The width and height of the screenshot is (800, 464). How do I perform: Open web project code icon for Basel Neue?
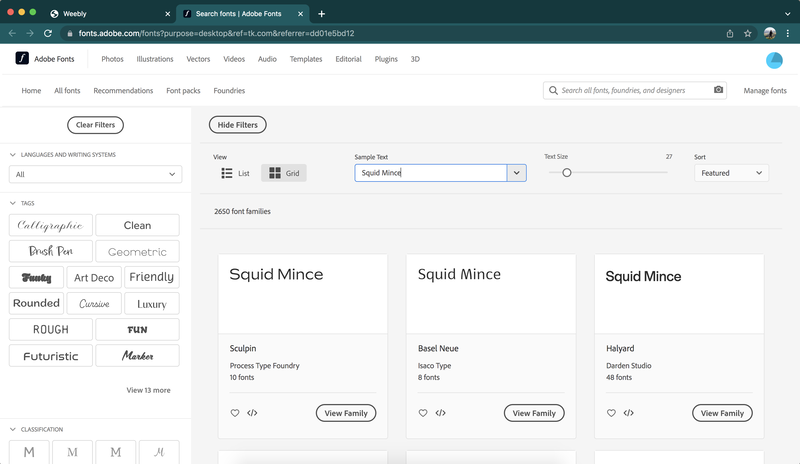tap(440, 413)
